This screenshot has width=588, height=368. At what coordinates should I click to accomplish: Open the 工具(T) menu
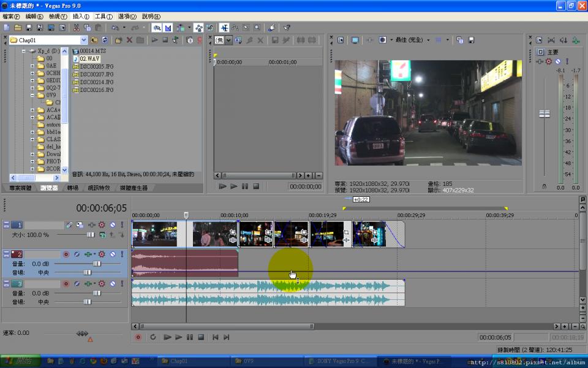click(x=104, y=17)
